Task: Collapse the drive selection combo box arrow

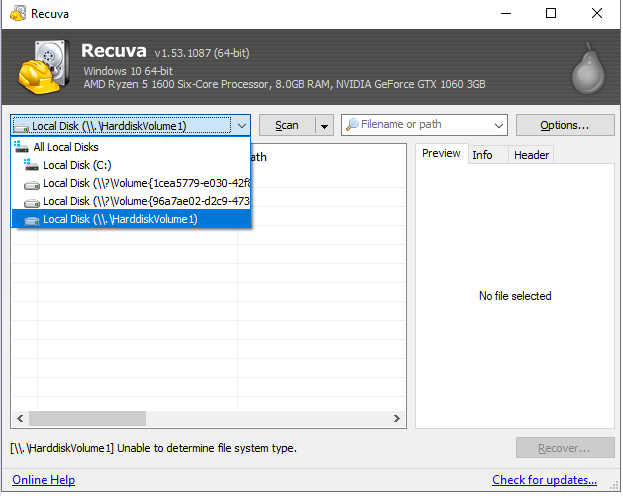Action: click(242, 126)
